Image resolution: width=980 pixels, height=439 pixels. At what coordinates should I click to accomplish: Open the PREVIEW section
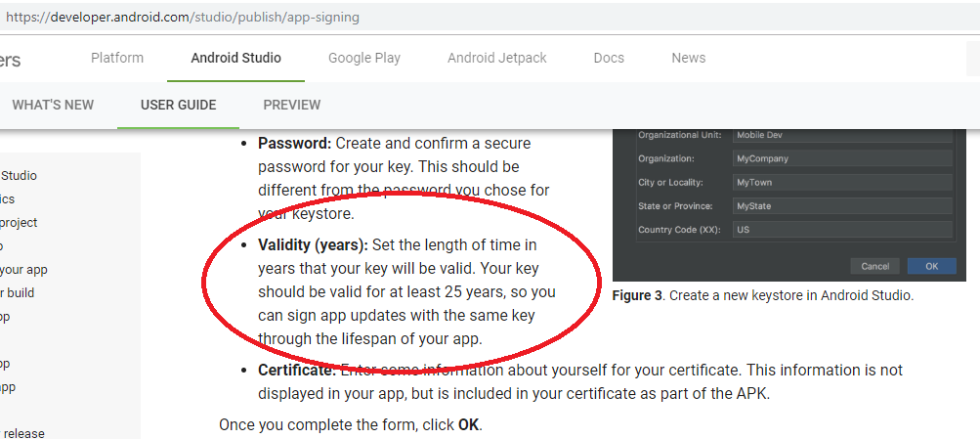(292, 105)
